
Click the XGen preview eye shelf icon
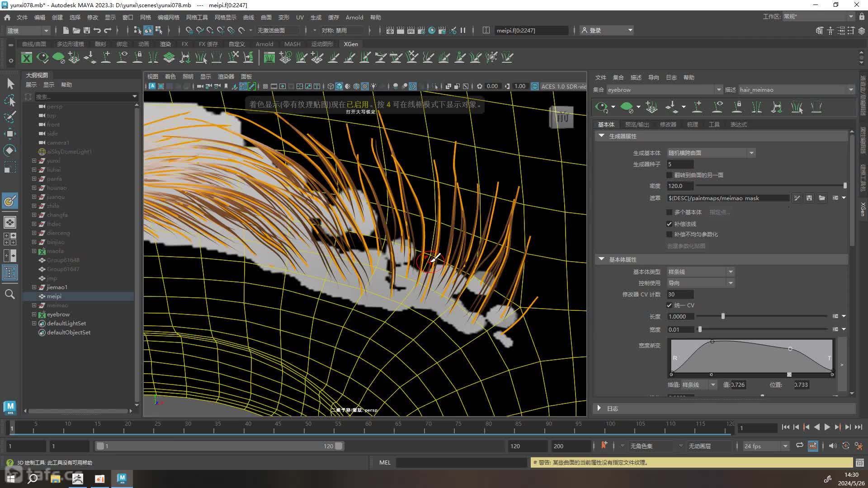coord(42,57)
